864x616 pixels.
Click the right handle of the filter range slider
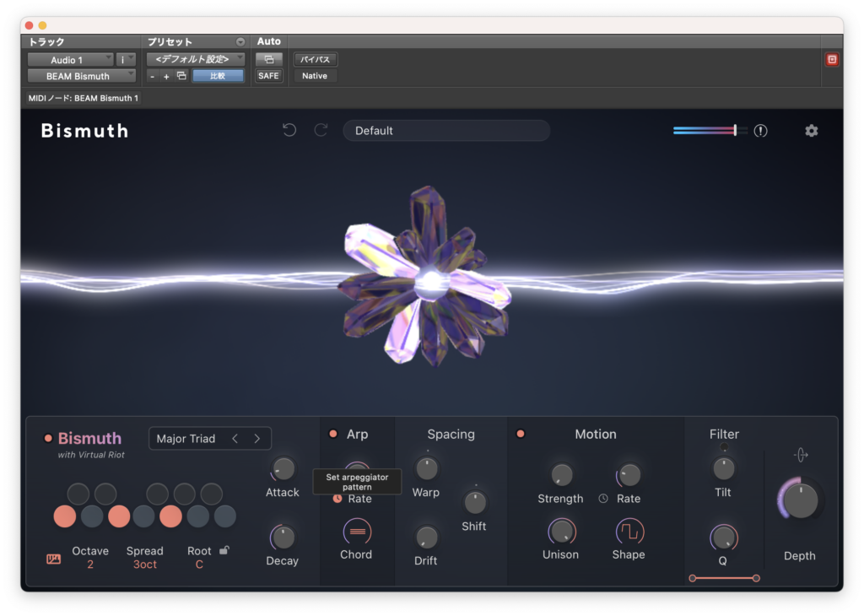[x=756, y=578]
